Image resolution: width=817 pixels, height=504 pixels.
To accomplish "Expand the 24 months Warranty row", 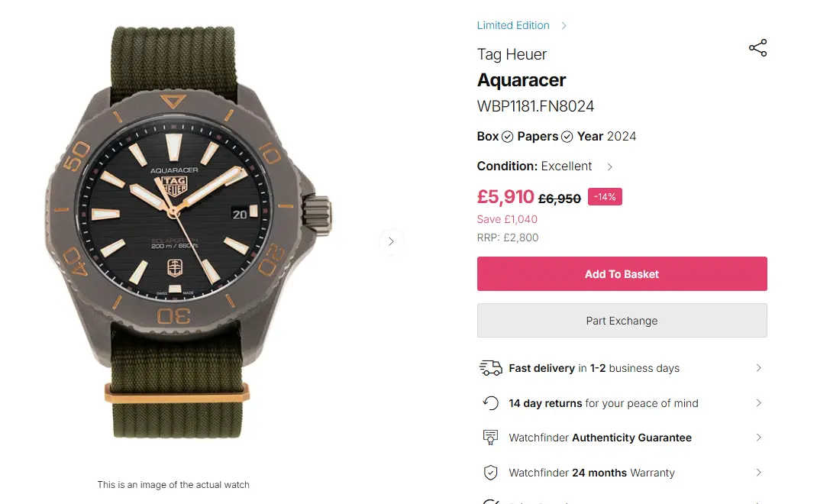I will point(758,473).
